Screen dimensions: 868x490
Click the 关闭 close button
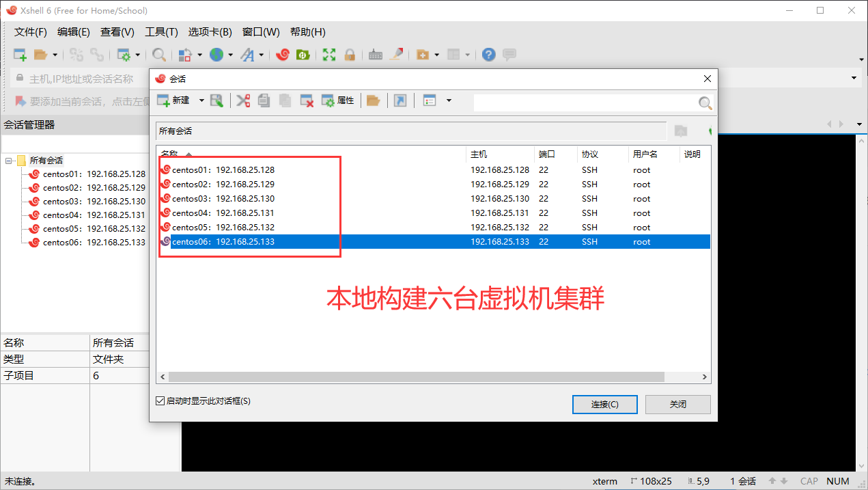pos(678,405)
